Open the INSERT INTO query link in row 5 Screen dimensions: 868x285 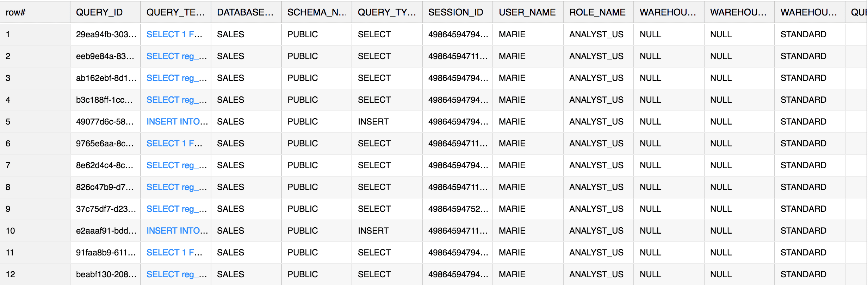coord(175,121)
